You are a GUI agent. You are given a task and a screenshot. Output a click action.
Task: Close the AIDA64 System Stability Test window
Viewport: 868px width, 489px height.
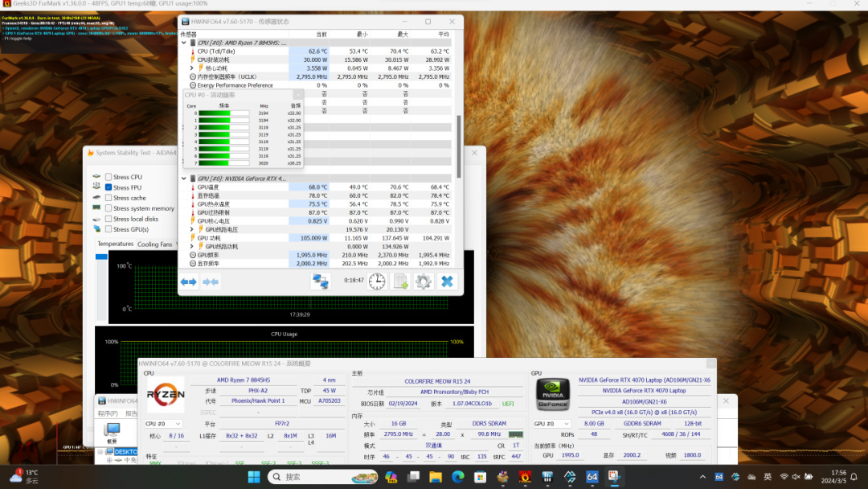click(474, 152)
